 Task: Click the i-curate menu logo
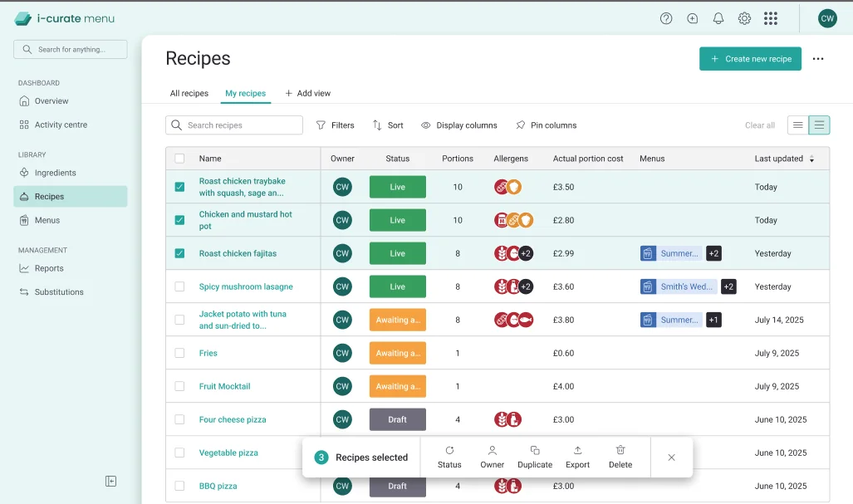tap(64, 18)
